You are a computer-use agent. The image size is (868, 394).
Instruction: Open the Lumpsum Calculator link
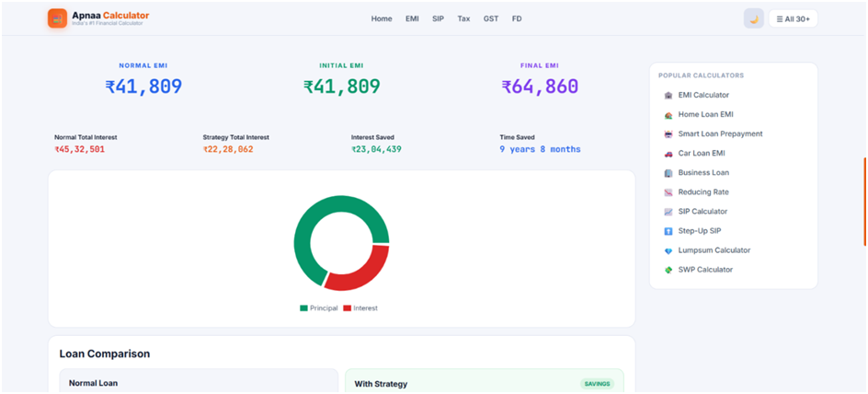pos(714,249)
